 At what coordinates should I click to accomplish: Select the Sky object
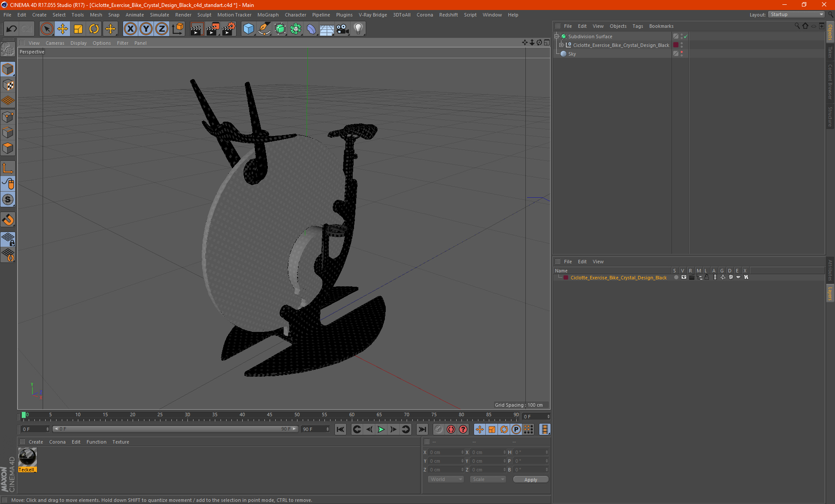[572, 54]
